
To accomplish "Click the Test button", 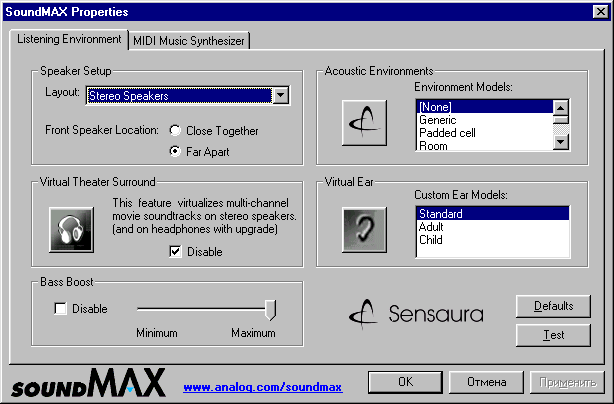I will [x=553, y=335].
